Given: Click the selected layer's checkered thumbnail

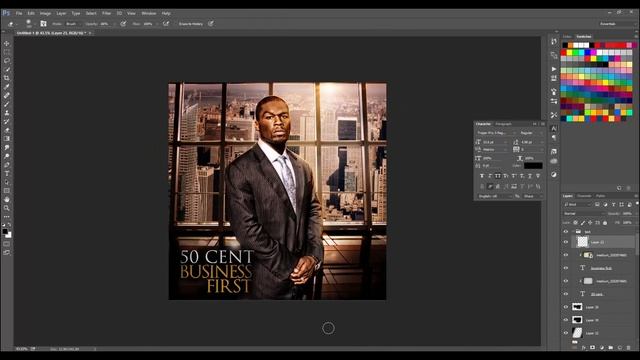Looking at the screenshot, I should [582, 242].
